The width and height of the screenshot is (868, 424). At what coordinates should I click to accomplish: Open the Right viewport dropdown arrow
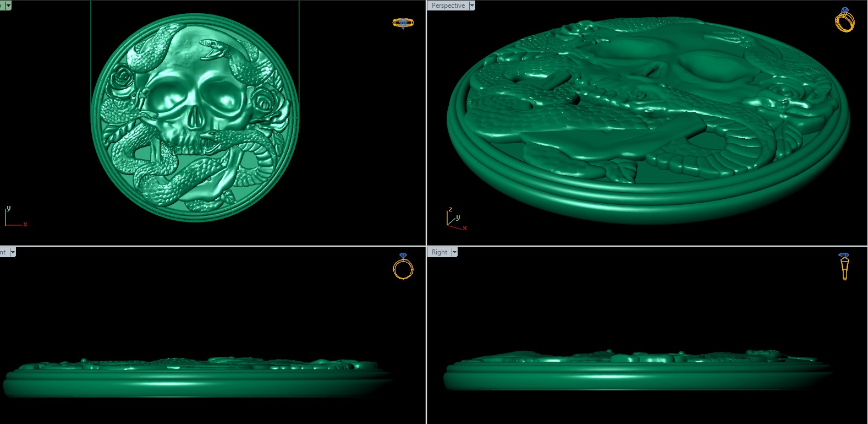point(454,252)
